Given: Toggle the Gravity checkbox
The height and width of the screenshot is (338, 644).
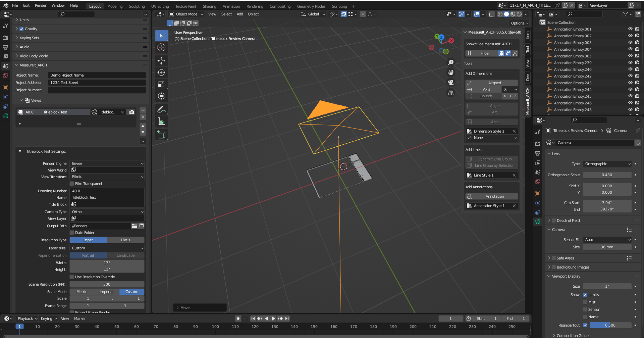Looking at the screenshot, I should coord(22,29).
